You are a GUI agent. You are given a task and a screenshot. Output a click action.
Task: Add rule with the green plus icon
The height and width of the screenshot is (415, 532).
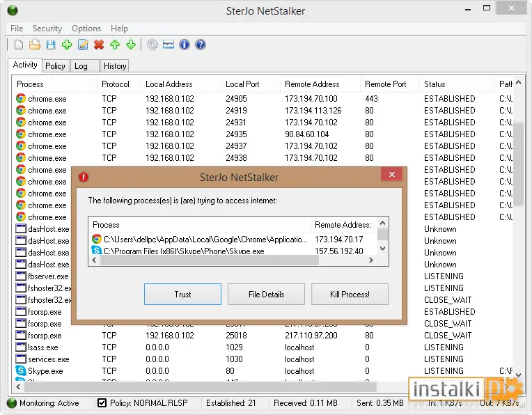[x=67, y=45]
